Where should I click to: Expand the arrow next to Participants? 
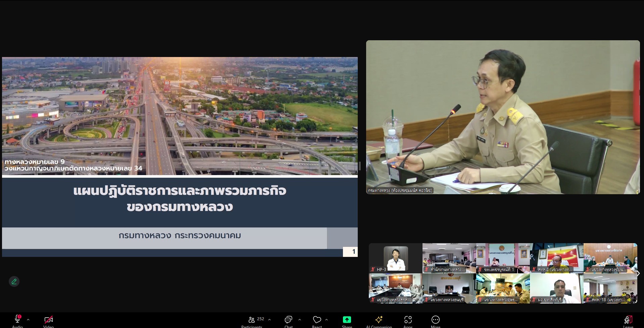(269, 320)
